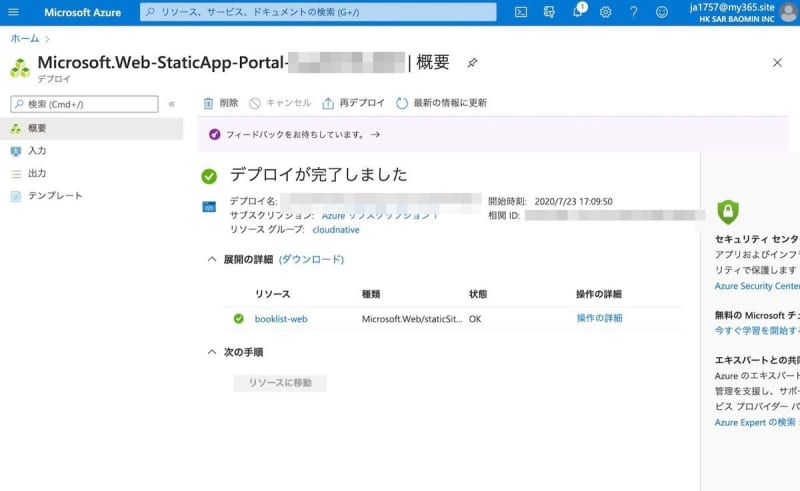Collapse the 次の手順 section
800x491 pixels.
point(212,352)
